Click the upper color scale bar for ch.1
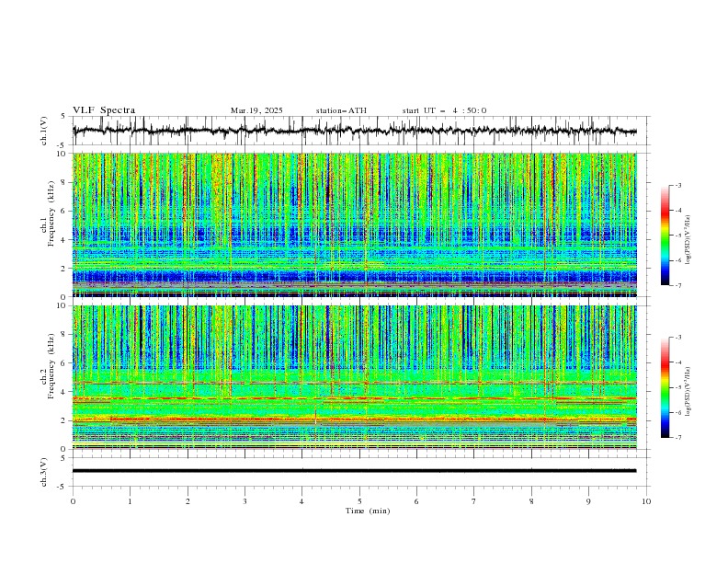The image size is (728, 563). click(665, 236)
